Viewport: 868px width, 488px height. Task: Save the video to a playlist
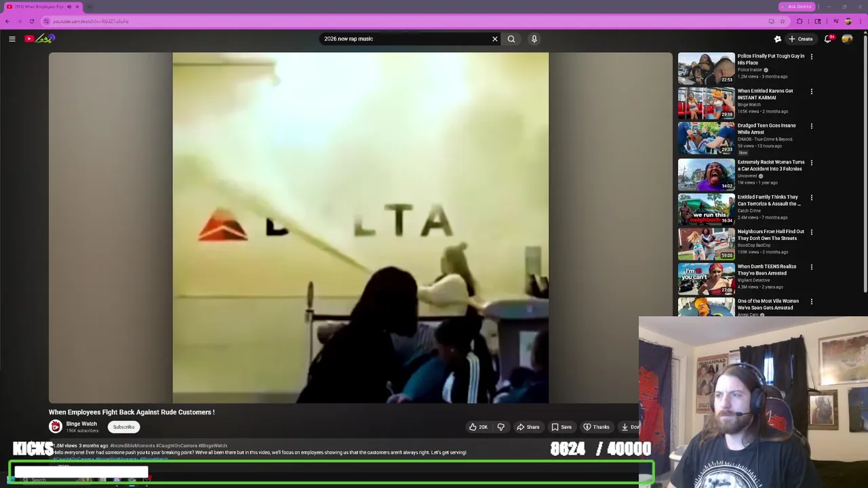(x=561, y=427)
